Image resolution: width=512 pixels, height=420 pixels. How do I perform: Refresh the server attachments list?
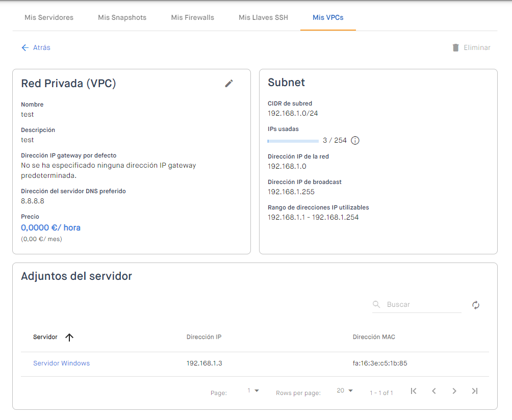pyautogui.click(x=476, y=305)
